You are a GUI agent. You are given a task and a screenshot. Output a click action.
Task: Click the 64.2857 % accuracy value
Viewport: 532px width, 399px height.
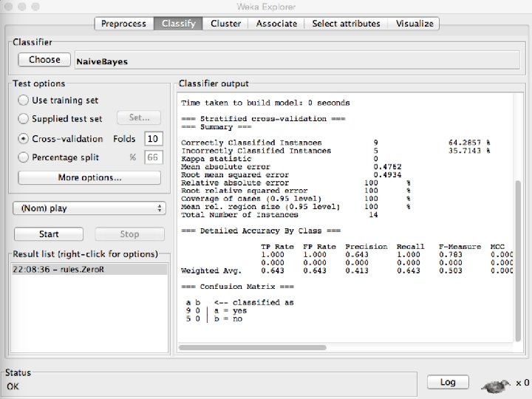coord(469,143)
